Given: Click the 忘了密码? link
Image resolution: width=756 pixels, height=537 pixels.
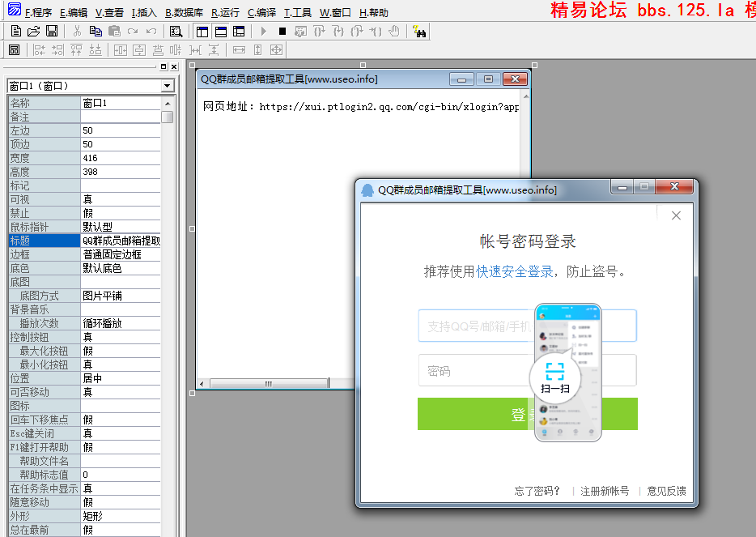Looking at the screenshot, I should [x=537, y=491].
